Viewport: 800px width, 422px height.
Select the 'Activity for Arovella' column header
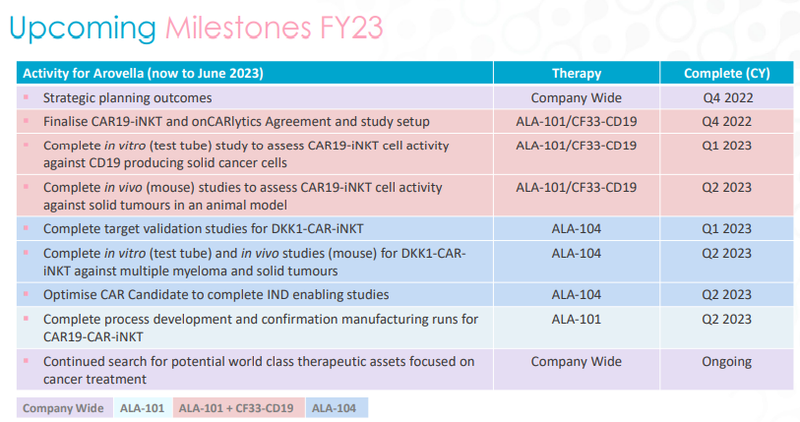coord(255,73)
